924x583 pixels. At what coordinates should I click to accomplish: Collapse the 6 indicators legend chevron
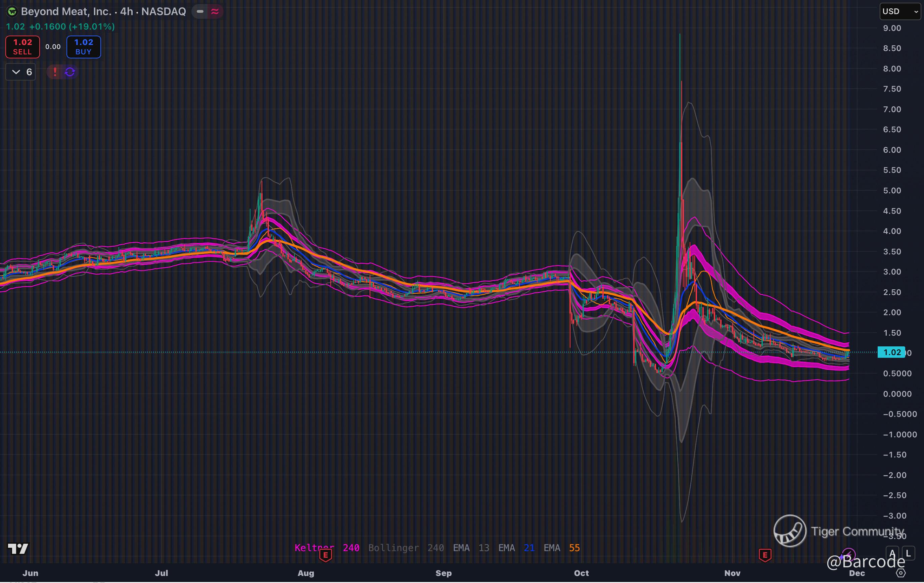coord(16,72)
